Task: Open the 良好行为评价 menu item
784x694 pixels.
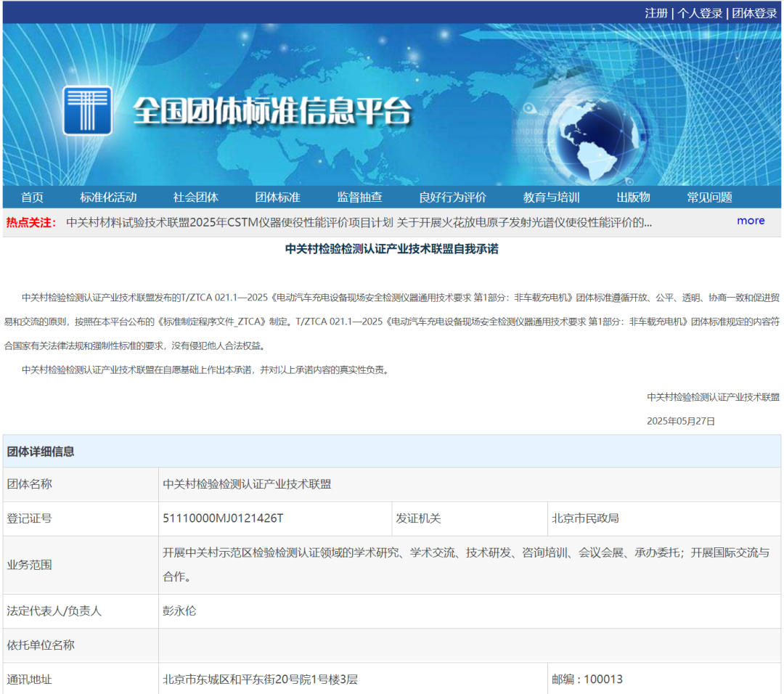Action: click(x=452, y=197)
